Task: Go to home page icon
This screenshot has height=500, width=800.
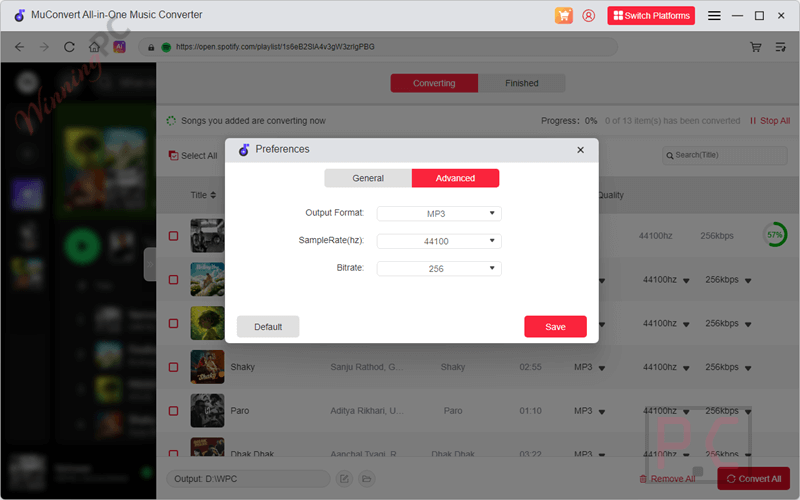Action: pos(94,47)
